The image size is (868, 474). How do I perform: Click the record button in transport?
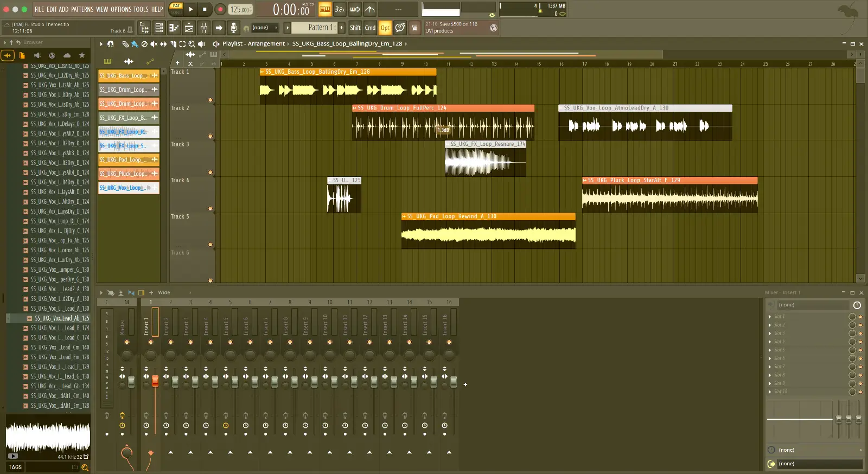(220, 9)
